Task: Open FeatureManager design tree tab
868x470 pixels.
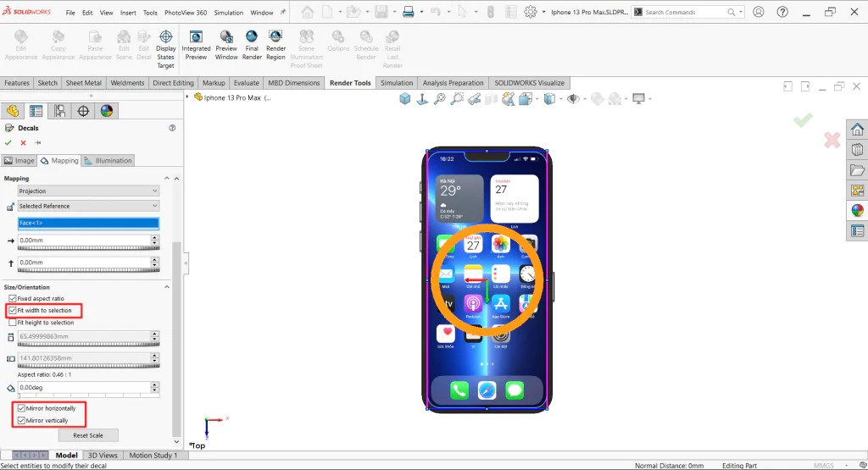Action: tap(13, 111)
